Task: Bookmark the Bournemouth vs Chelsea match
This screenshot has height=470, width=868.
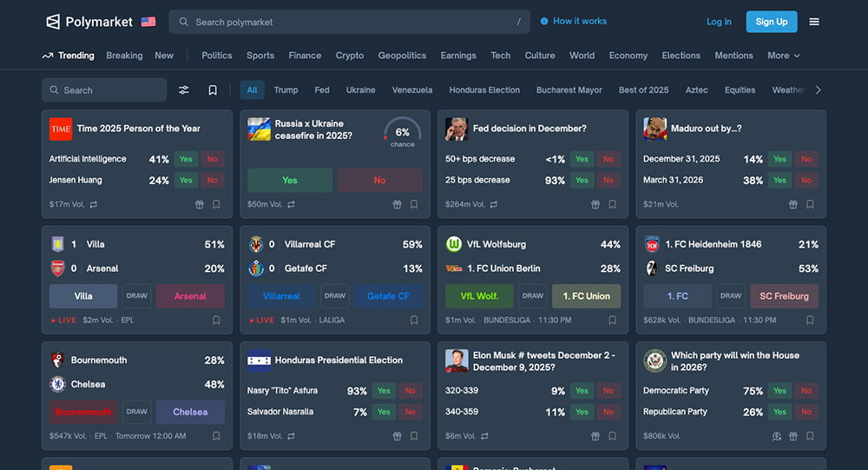Action: point(216,435)
